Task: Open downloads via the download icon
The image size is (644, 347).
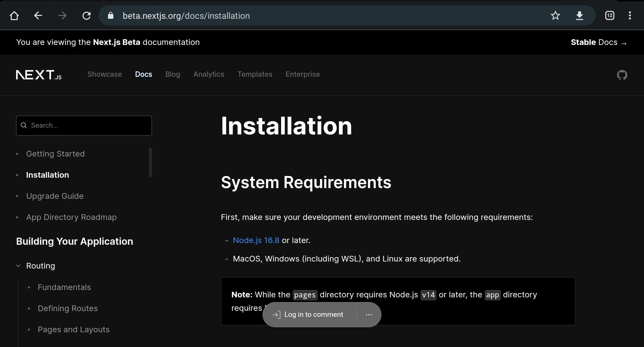Action: [x=580, y=16]
